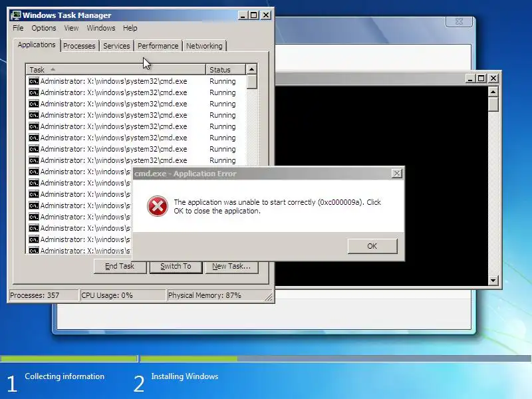The width and height of the screenshot is (532, 399).
Task: Click the CPU Usage: 0% status entry
Action: click(x=123, y=295)
